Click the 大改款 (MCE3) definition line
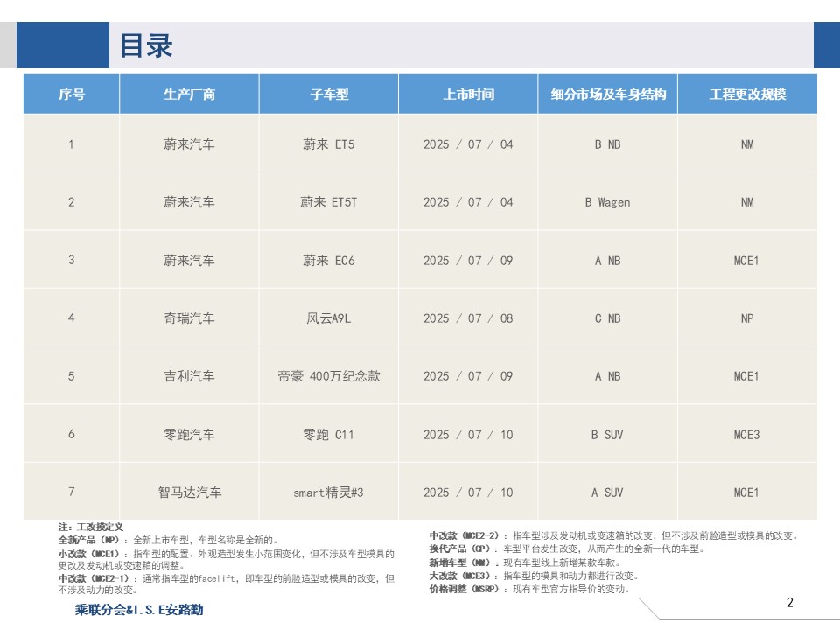 [534, 576]
